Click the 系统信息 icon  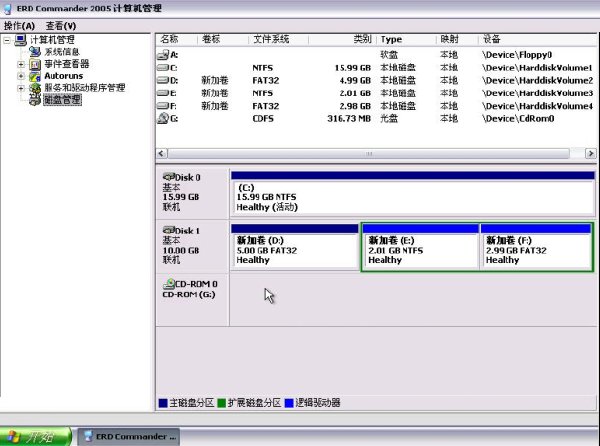click(35, 52)
